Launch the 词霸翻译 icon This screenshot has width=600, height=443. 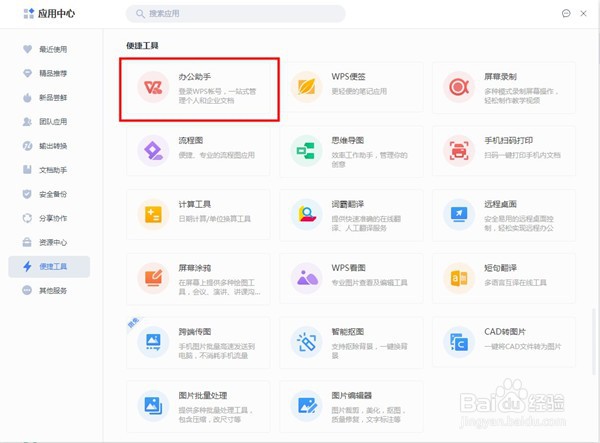[x=306, y=215]
